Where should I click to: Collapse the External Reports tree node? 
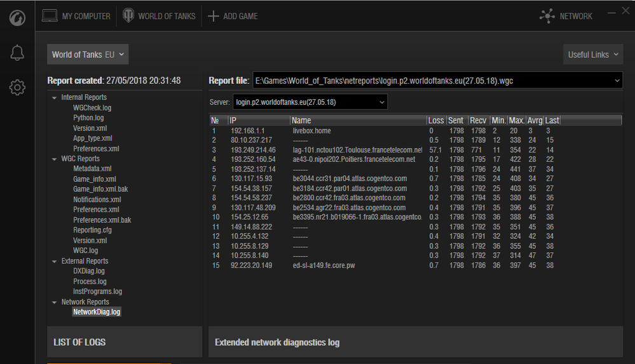tap(53, 261)
